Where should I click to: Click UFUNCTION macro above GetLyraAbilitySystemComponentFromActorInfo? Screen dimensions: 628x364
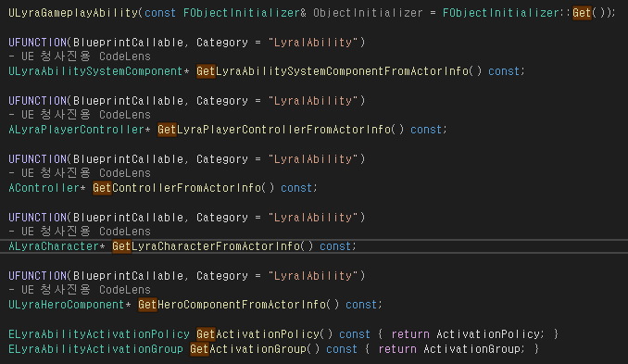[x=38, y=43]
